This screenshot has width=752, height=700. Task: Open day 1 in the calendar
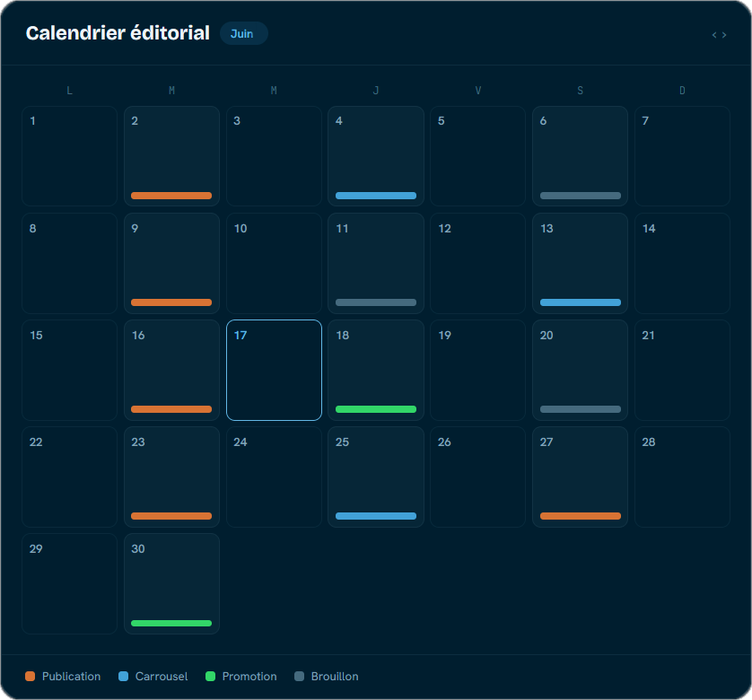click(69, 156)
